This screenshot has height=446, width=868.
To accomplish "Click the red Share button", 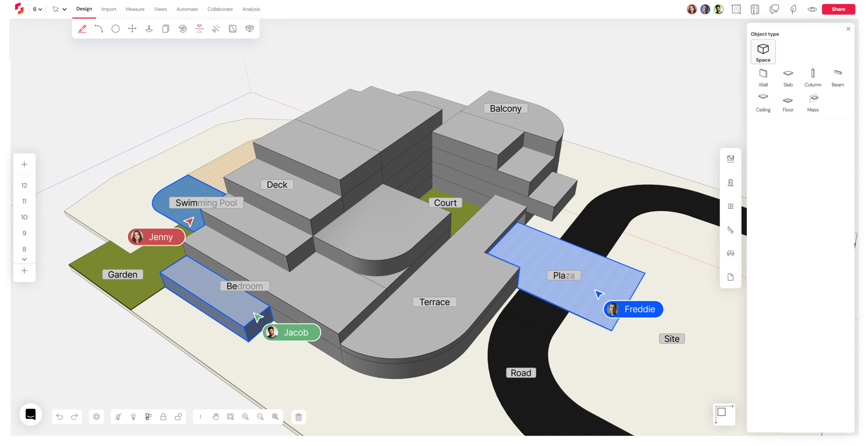I will (838, 9).
